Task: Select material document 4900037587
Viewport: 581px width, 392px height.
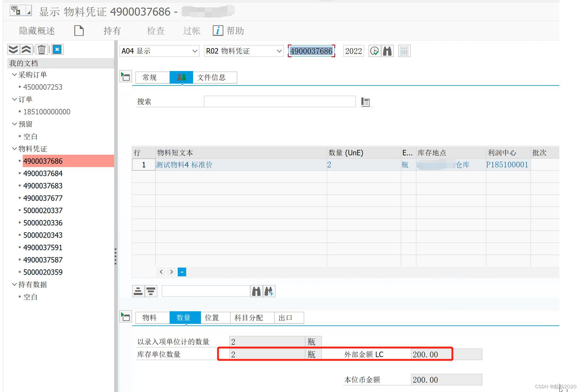Action: tap(43, 260)
